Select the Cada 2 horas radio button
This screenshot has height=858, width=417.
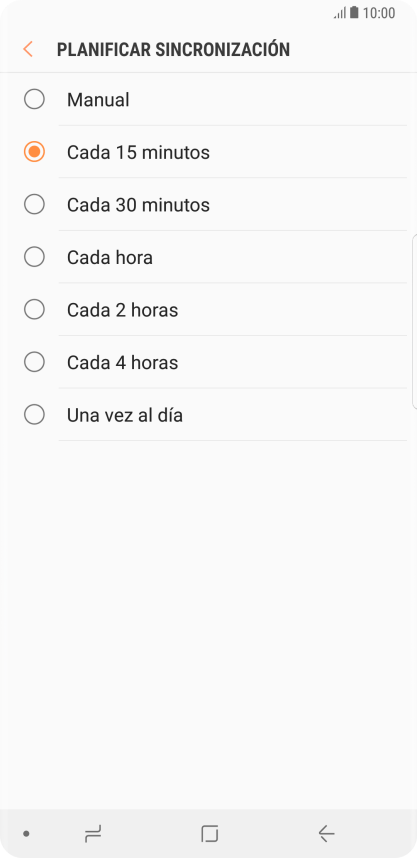34,310
